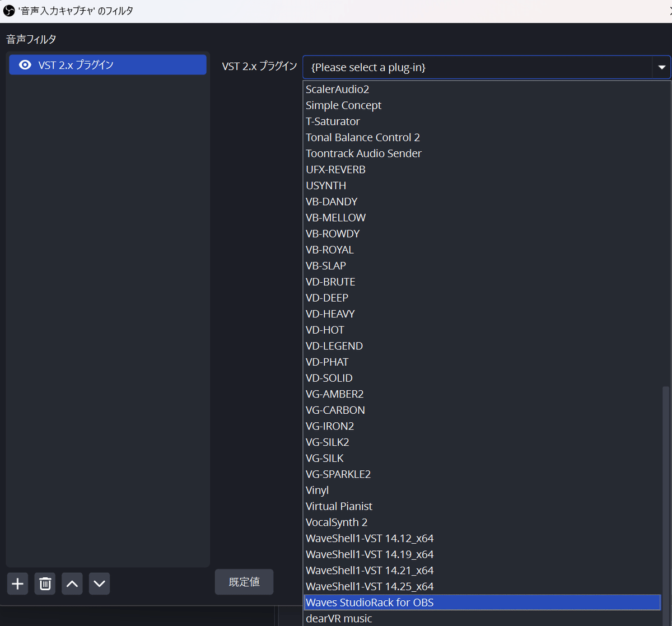Select WaveShell1-VST 14.21_x64
Screen dimensions: 672x626
(x=482, y=571)
